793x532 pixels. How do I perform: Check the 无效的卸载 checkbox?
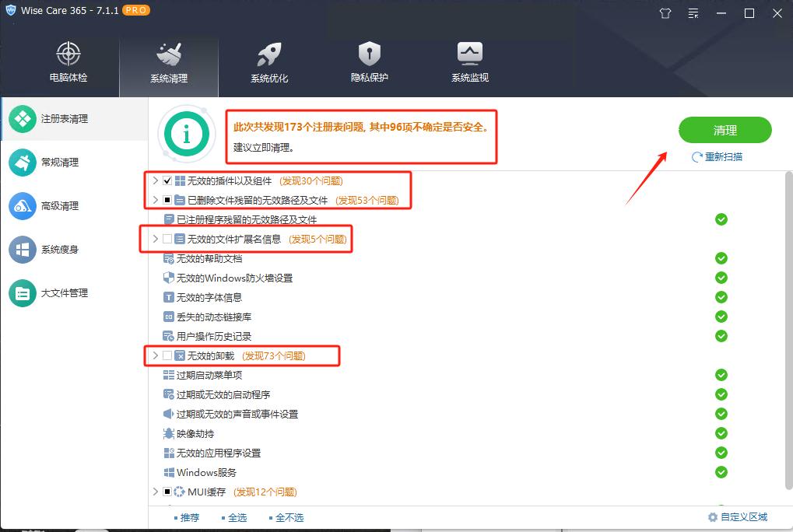(167, 355)
